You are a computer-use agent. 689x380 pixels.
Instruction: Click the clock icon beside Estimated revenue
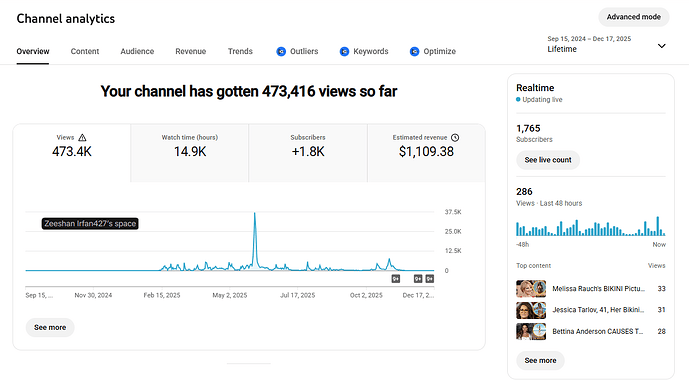(x=455, y=138)
